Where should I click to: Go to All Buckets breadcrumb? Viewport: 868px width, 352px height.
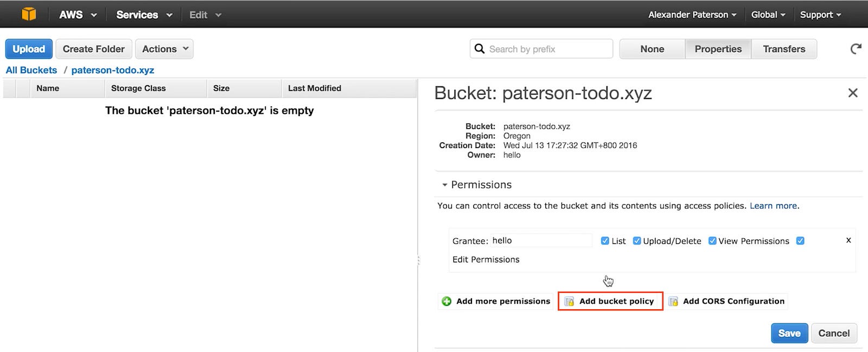click(x=31, y=70)
